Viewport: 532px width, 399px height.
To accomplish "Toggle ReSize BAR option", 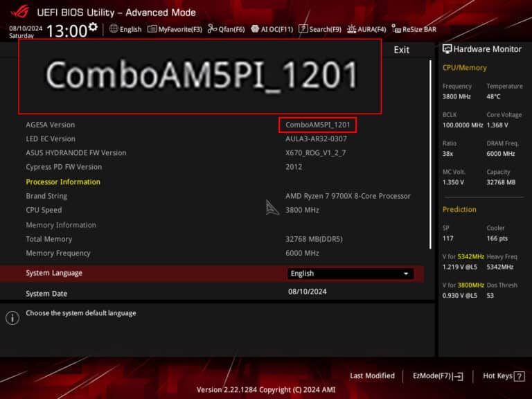I will pos(414,29).
